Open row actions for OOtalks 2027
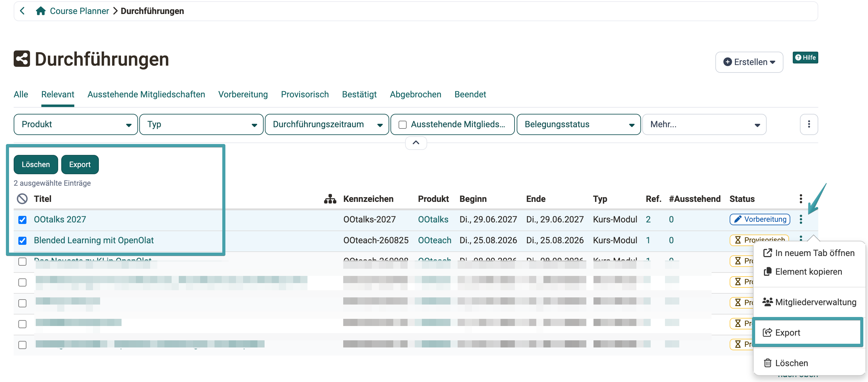The image size is (868, 382). pos(801,220)
